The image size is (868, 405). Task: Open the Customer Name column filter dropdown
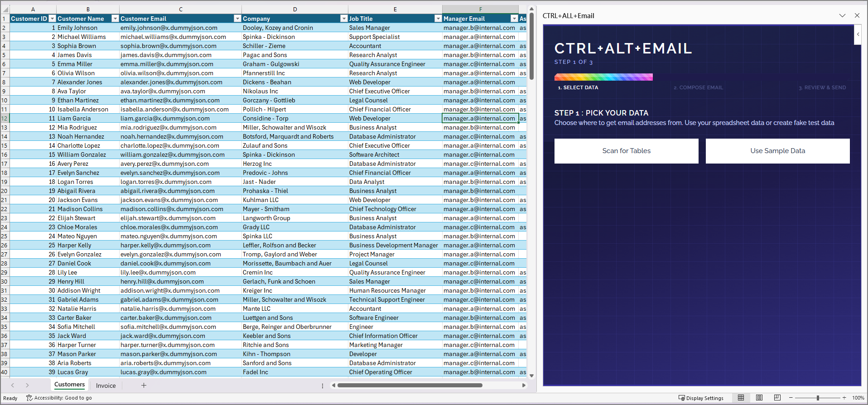pyautogui.click(x=115, y=19)
